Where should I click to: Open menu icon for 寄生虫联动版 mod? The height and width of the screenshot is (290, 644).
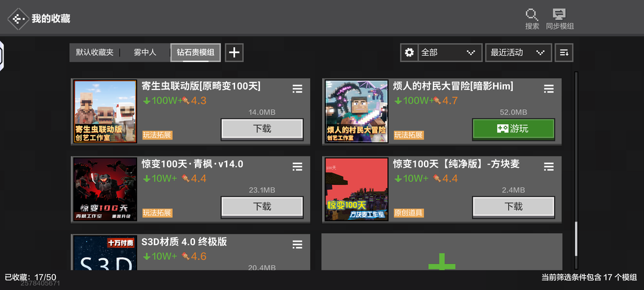pyautogui.click(x=298, y=89)
